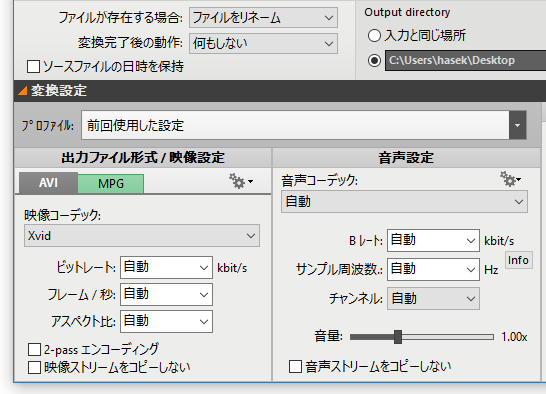
Task: Open the ファイルが存在する場合 dropdown
Action: pos(263,17)
